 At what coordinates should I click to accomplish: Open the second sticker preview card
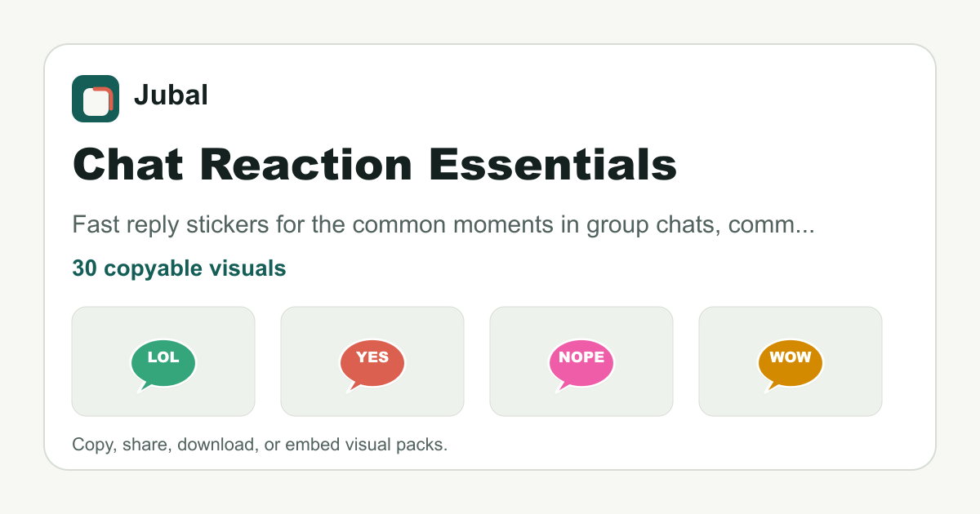[x=372, y=361]
